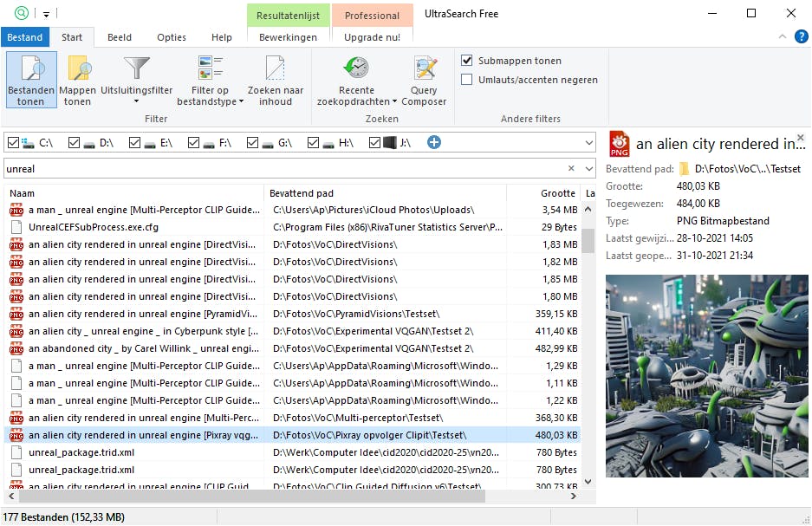812x526 pixels.
Task: Click the Upgrade nu! tab
Action: pyautogui.click(x=372, y=37)
